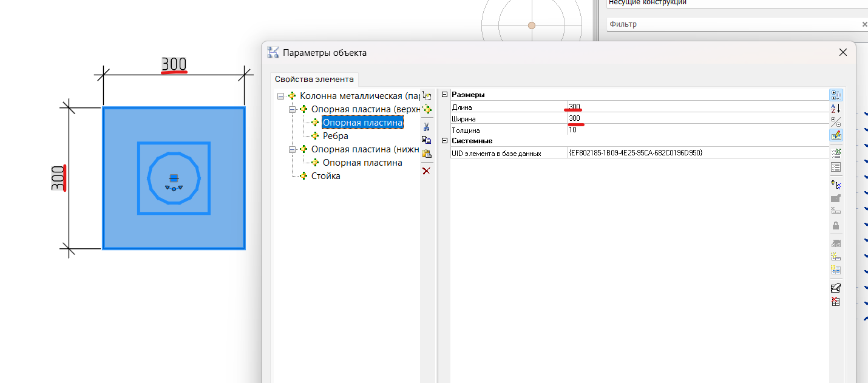Toggle the categorized view button
The width and height of the screenshot is (868, 383).
(x=835, y=95)
